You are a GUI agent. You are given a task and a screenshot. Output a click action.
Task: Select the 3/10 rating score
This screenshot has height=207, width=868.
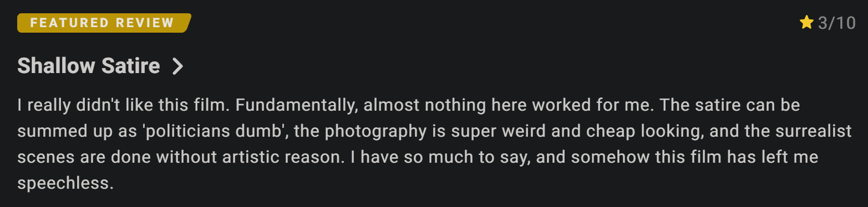(837, 23)
